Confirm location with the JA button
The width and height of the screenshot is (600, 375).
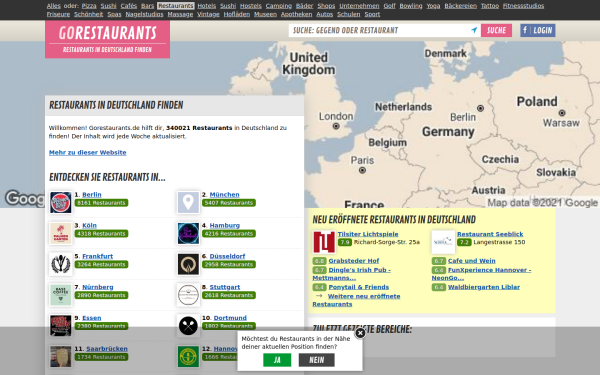point(277,360)
